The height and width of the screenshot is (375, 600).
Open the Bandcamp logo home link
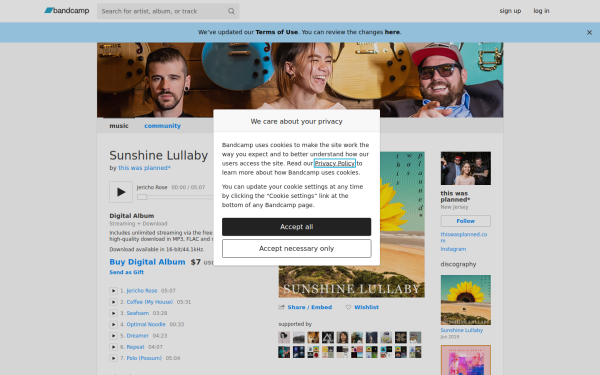coord(67,11)
